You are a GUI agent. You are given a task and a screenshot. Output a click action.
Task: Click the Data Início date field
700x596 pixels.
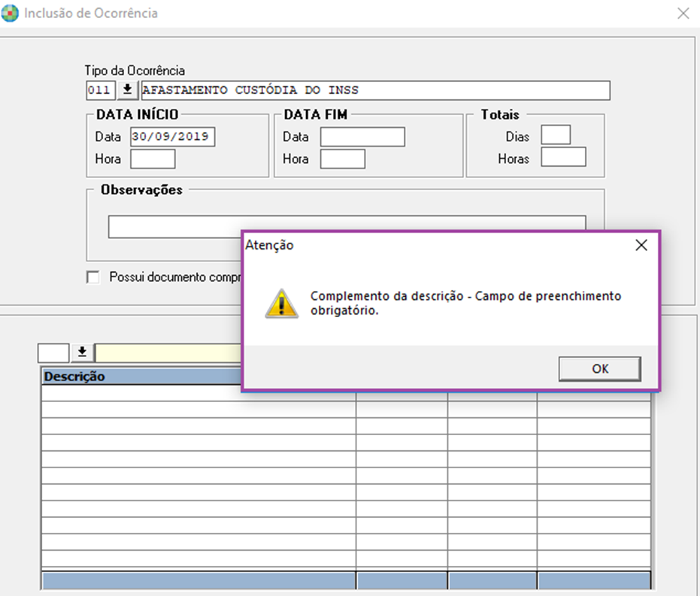click(x=172, y=137)
